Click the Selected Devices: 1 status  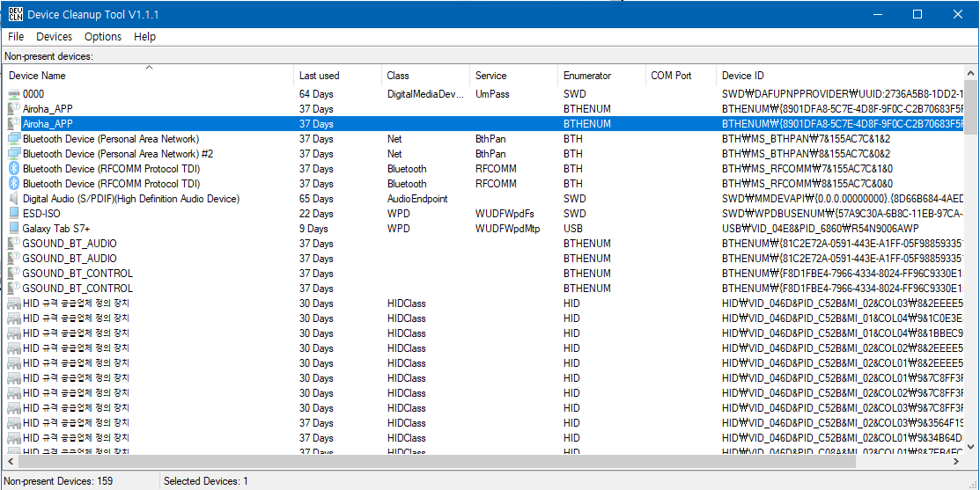(206, 481)
